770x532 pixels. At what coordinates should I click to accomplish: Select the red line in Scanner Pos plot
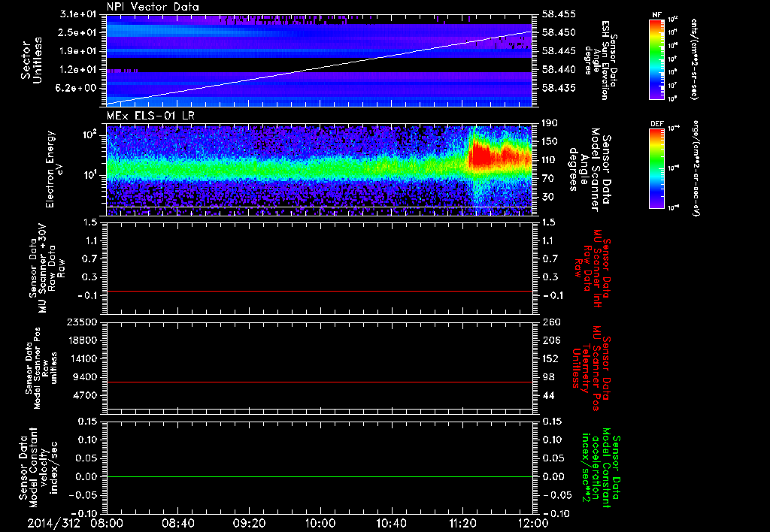[319, 382]
